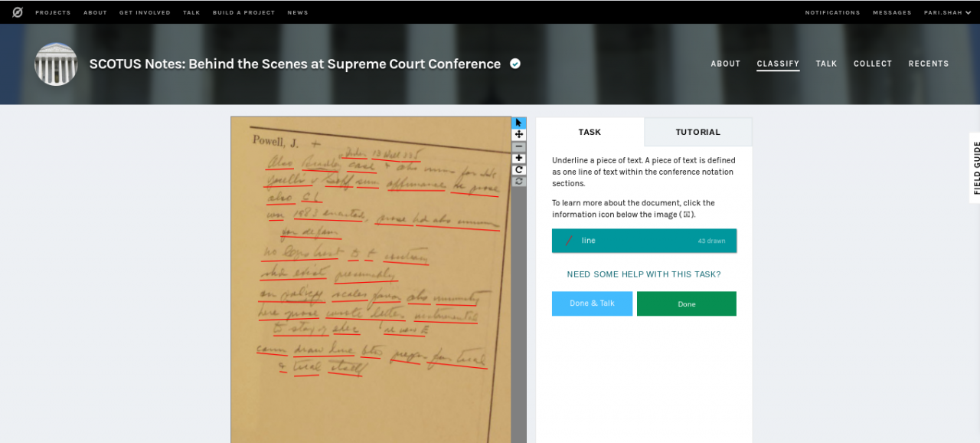Viewport: 980px width, 443px height.
Task: Switch to the Tutorial tab
Action: pyautogui.click(x=698, y=132)
